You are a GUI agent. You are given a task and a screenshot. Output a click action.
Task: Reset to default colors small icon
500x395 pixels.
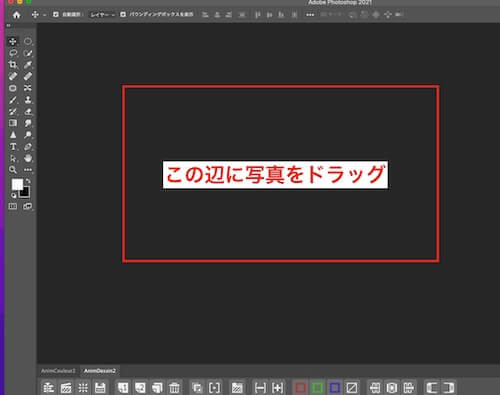pos(14,195)
